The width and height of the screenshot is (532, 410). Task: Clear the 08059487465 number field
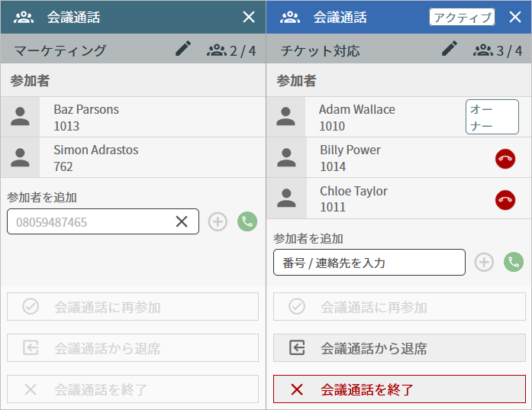(x=182, y=221)
